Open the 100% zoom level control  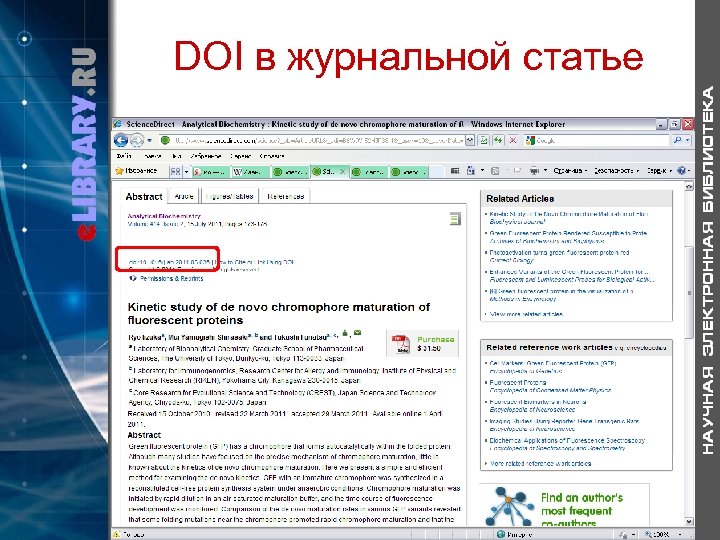[x=663, y=534]
